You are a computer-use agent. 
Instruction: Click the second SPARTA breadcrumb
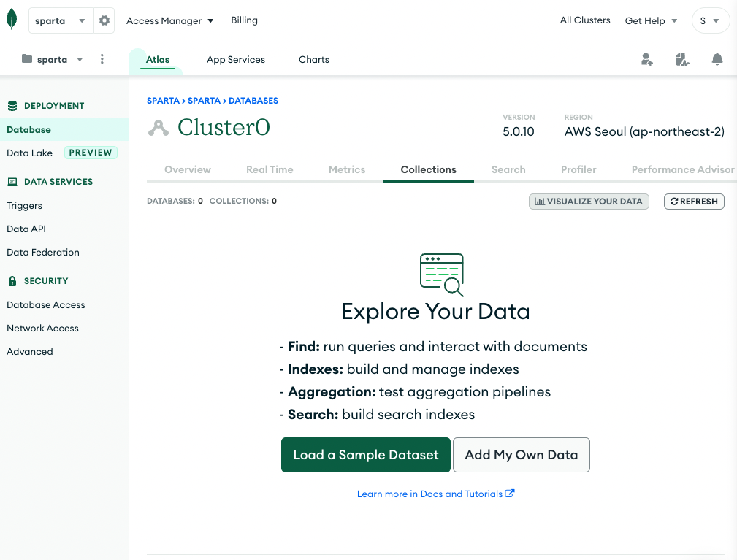point(204,101)
